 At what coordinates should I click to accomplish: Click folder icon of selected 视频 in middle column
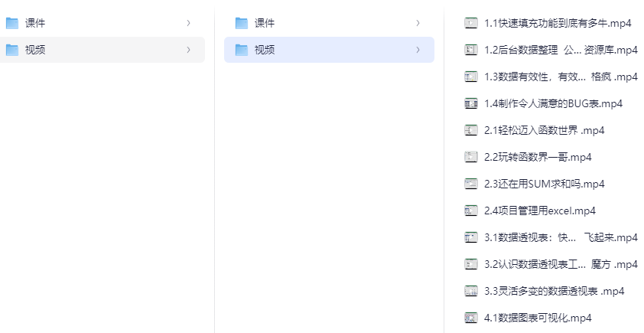[242, 50]
